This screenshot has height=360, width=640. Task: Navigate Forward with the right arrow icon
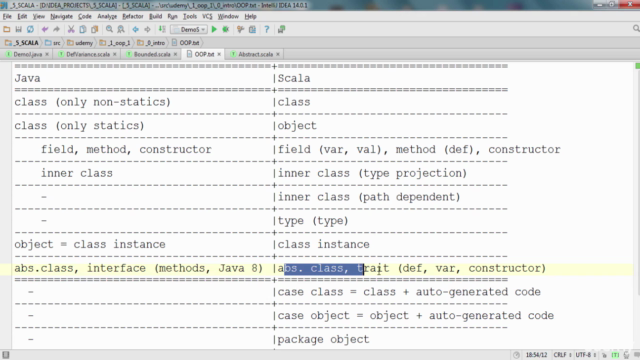click(x=147, y=29)
